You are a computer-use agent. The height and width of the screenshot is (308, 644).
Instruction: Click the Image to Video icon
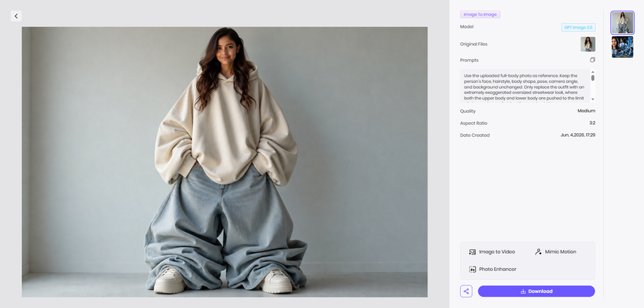(472, 252)
